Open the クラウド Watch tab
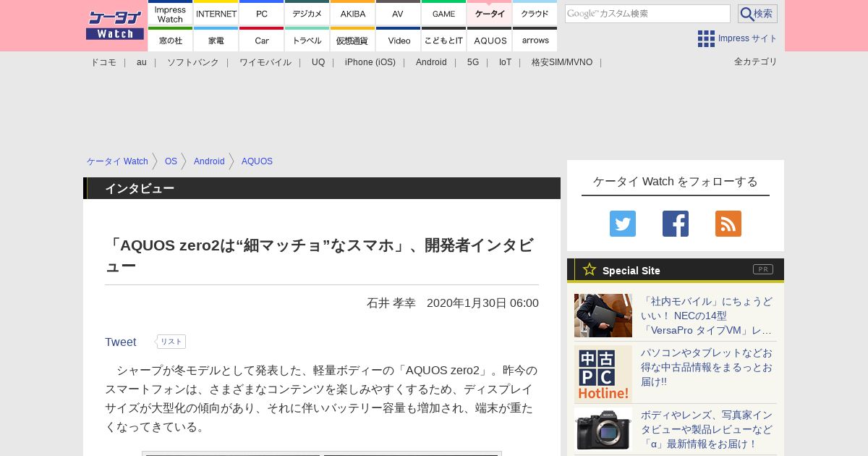Image resolution: width=868 pixels, height=456 pixels. tap(535, 13)
